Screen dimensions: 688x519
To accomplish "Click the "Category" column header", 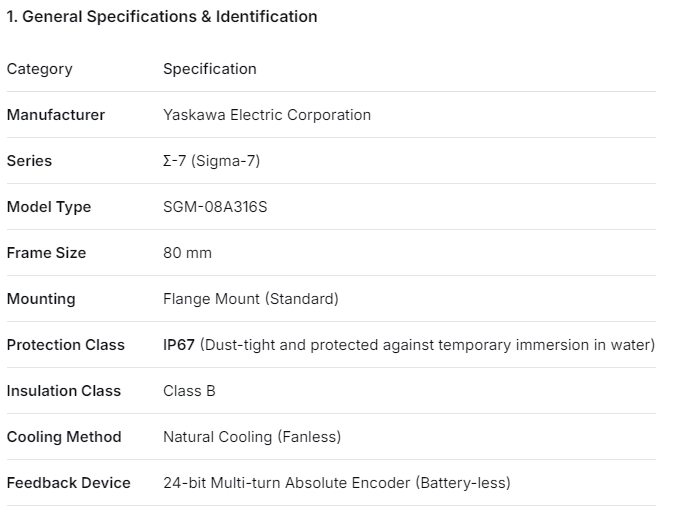I will [40, 69].
